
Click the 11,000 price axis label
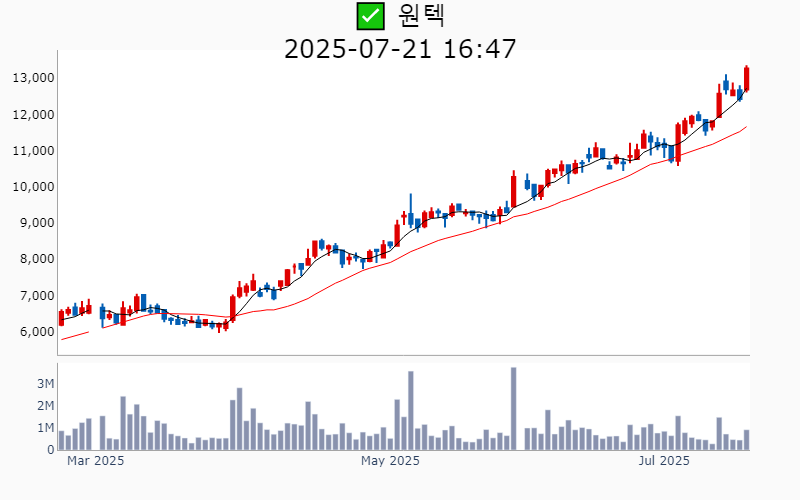coord(34,151)
